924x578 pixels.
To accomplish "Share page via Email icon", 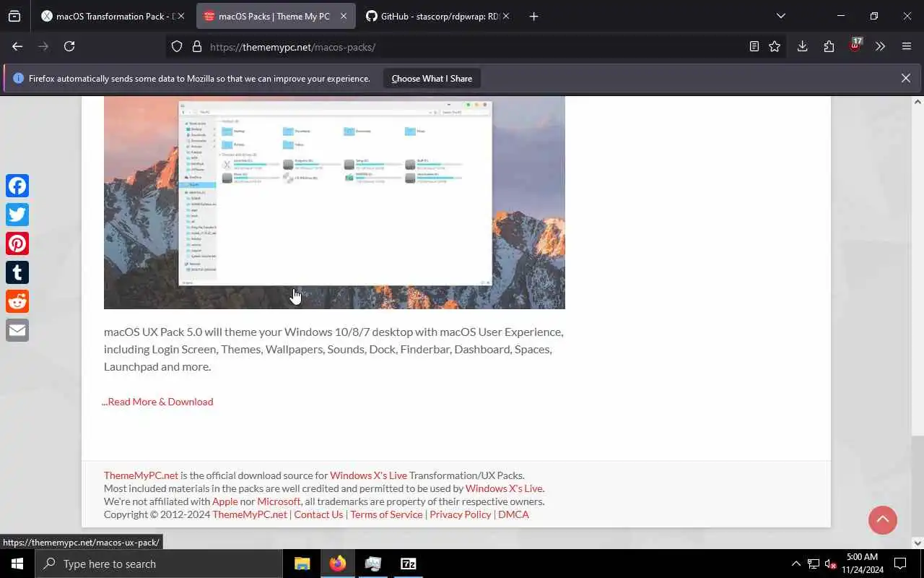I will (x=17, y=330).
